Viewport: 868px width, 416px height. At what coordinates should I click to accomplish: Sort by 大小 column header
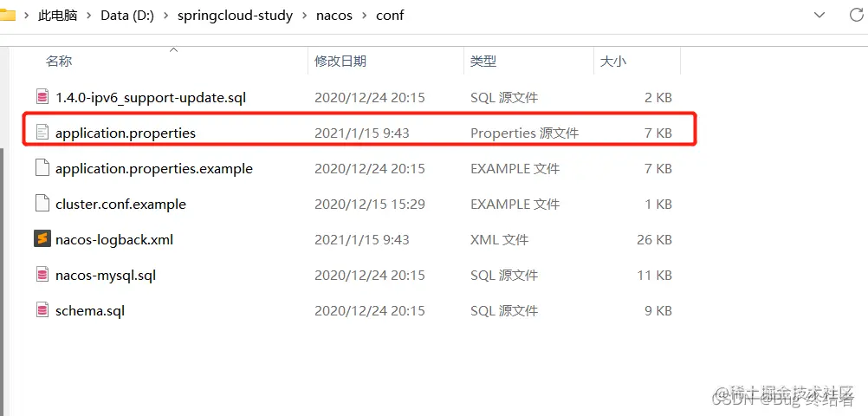(x=612, y=61)
